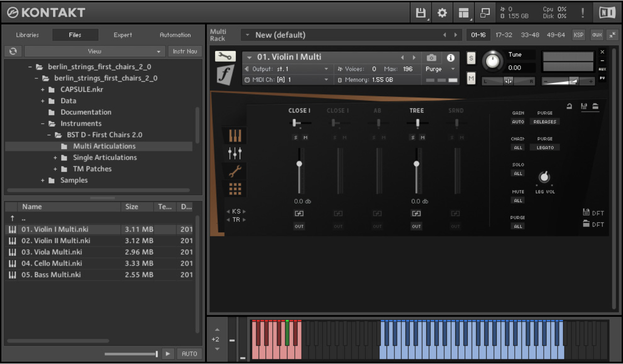The width and height of the screenshot is (623, 364).
Task: Switch to the Expert tab
Action: [123, 35]
